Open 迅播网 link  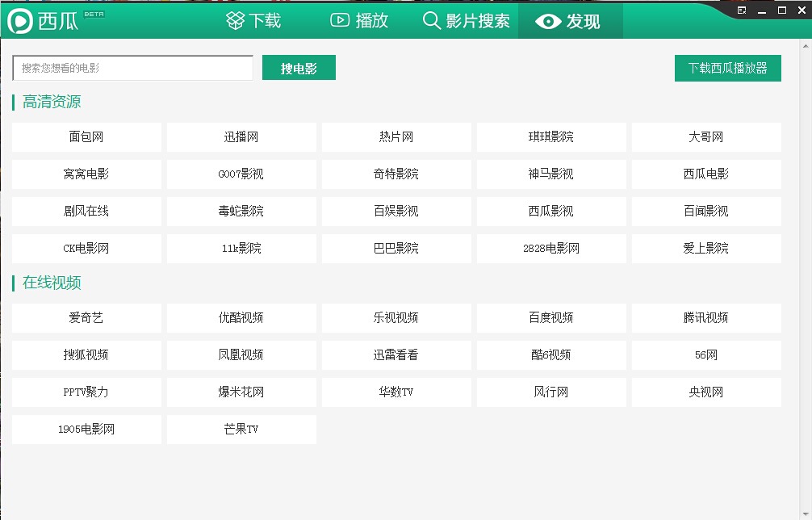pyautogui.click(x=241, y=137)
